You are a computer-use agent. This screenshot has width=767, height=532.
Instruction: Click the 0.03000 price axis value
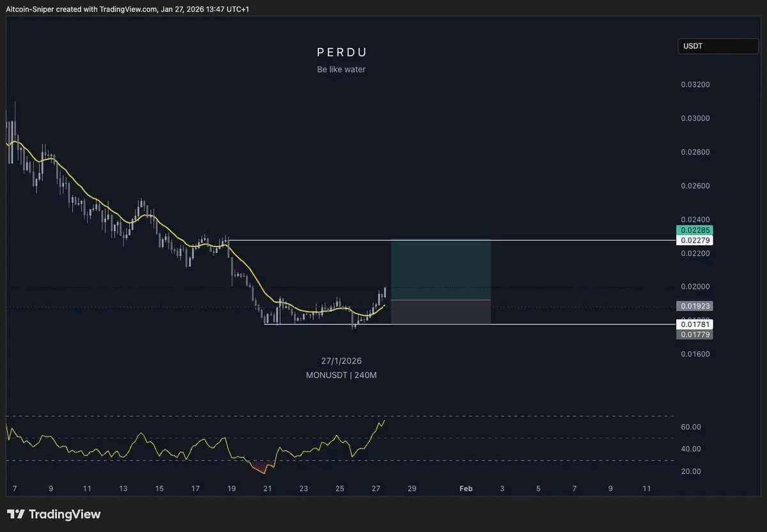[x=695, y=118]
